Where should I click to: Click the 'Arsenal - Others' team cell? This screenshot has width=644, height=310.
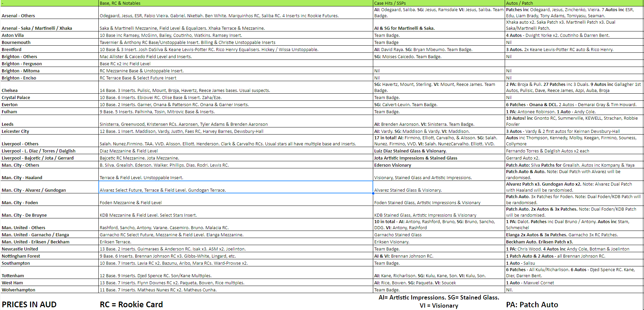pyautogui.click(x=49, y=13)
